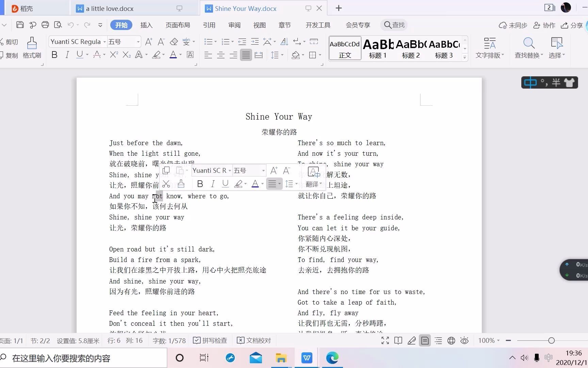The width and height of the screenshot is (588, 368).
Task: Click the Sort icon in ribbon
Action: (x=284, y=42)
